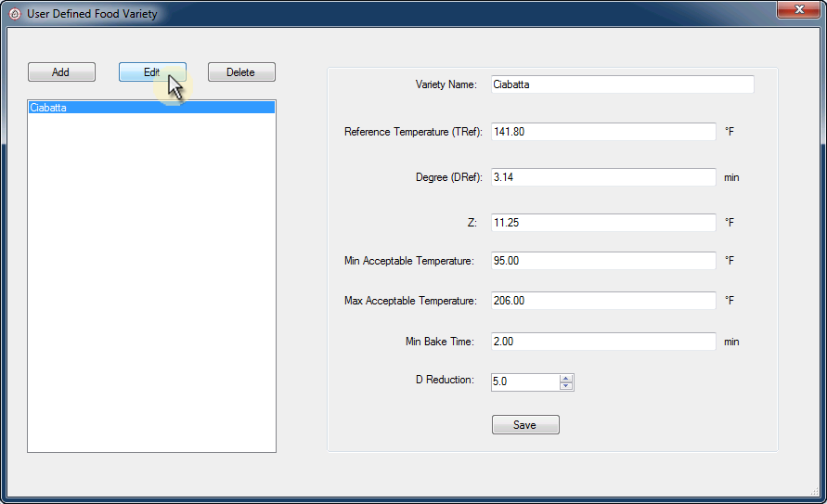Increase D Reduction with up arrow

pyautogui.click(x=566, y=378)
